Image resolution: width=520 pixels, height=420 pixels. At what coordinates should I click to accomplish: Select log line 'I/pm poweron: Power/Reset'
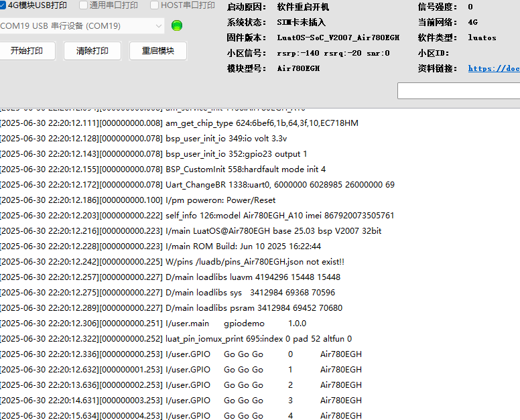(137, 200)
